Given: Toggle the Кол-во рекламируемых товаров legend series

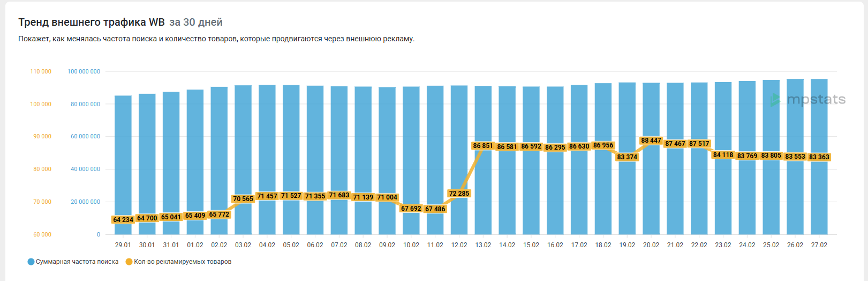Looking at the screenshot, I should click(179, 262).
